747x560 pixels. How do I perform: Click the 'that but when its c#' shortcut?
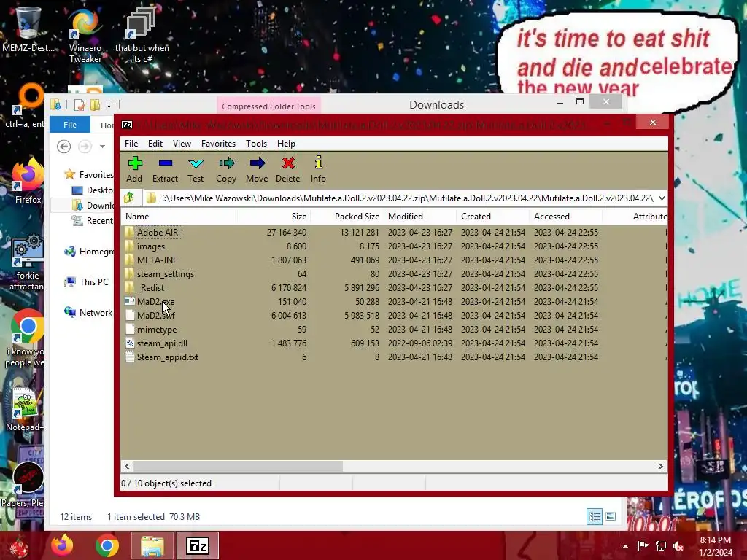142,36
